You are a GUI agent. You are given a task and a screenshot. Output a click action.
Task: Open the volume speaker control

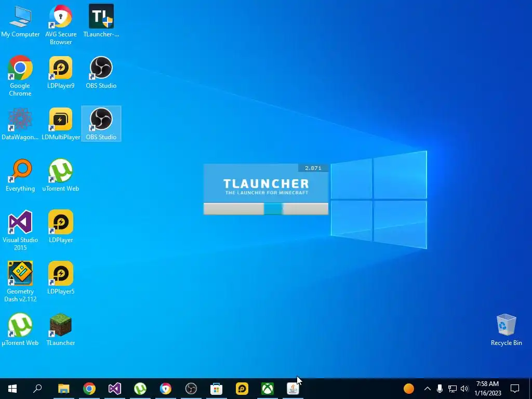[x=464, y=389]
